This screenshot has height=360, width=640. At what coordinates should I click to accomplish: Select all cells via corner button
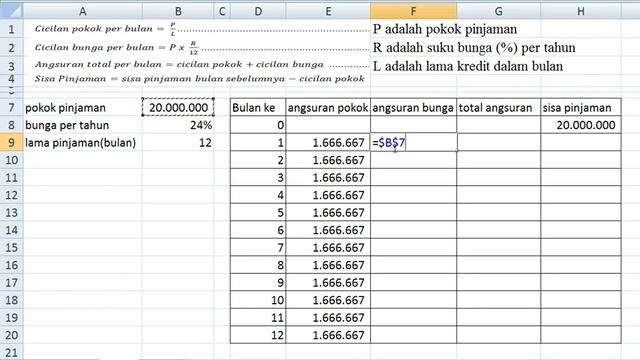point(11,11)
